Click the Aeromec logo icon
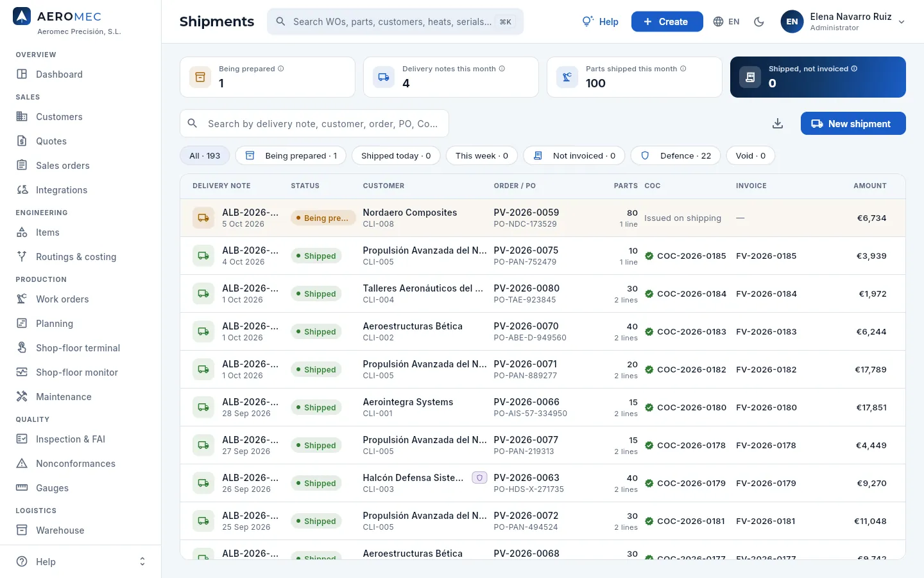The width and height of the screenshot is (924, 578). [x=22, y=16]
